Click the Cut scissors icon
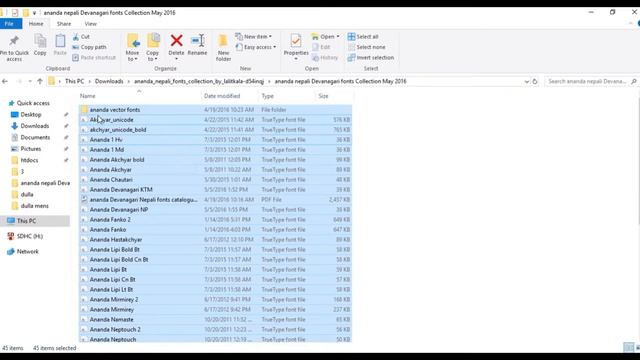Viewport: 640px width, 360px height. coord(76,37)
